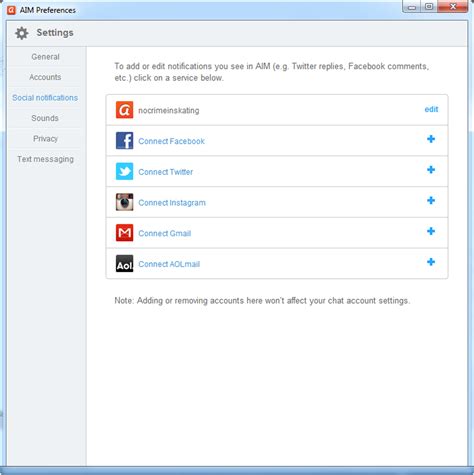Click the AIM account icon beside nocrimeinskating
Viewport: 474px width, 475px height.
pos(124,110)
